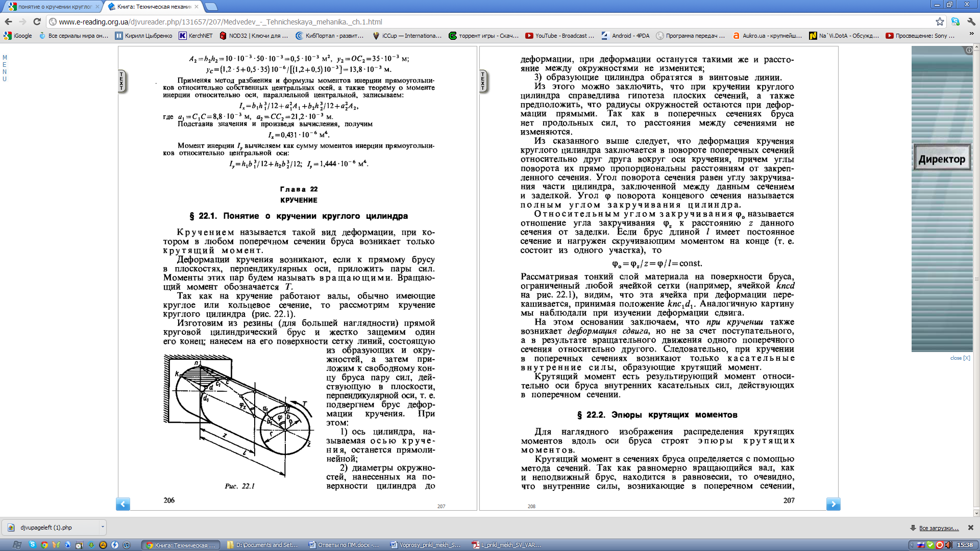Close the 'понятие о кручении' tab
980x551 pixels.
click(97, 7)
